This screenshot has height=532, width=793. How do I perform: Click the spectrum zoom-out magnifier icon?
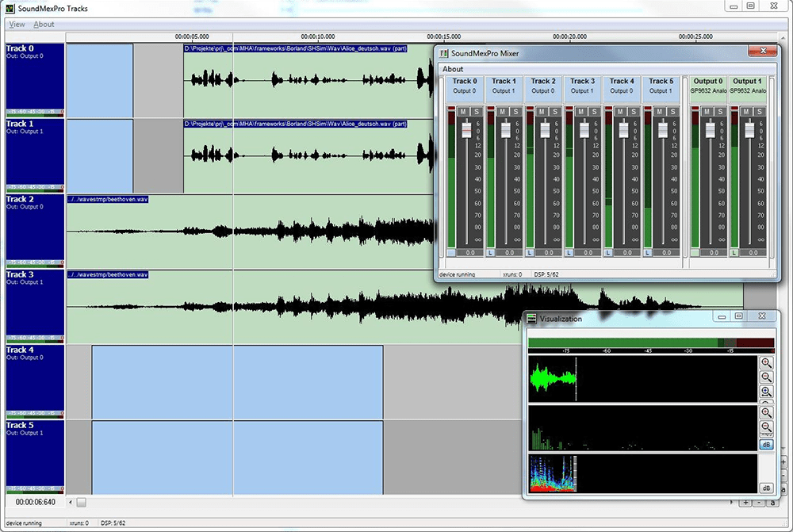[764, 425]
